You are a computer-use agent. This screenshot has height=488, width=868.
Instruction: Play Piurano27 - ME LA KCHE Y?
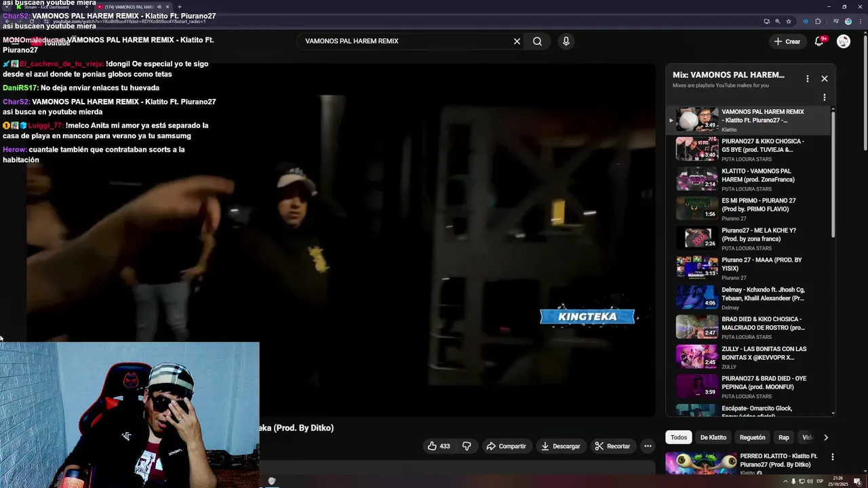coord(748,239)
